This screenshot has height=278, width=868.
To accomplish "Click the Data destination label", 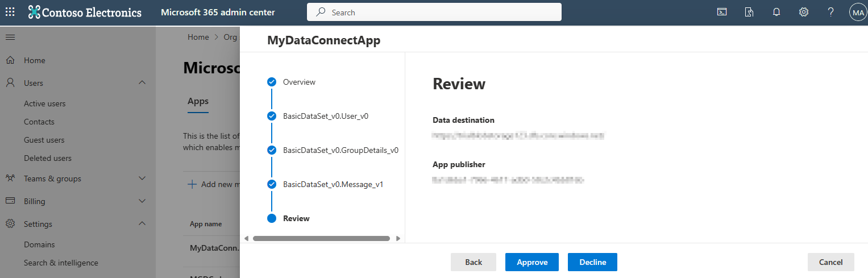I will [463, 120].
